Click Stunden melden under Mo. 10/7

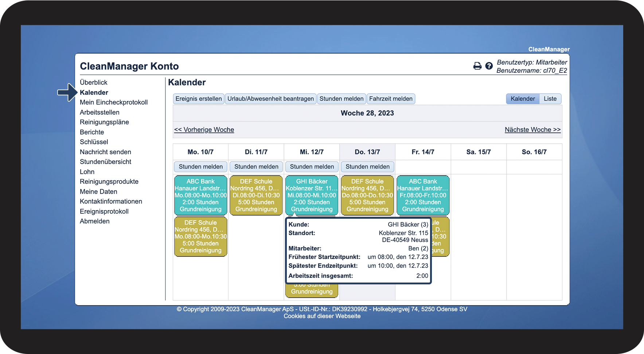click(201, 167)
